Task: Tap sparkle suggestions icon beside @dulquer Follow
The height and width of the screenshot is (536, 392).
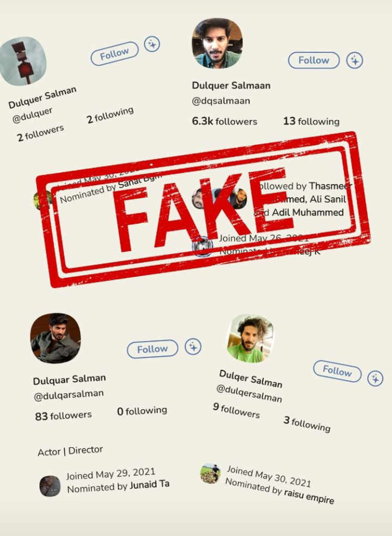Action: (x=152, y=44)
